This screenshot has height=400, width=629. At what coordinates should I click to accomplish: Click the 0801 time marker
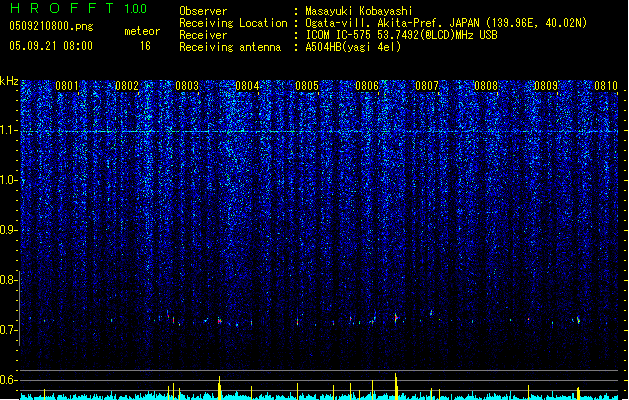(x=67, y=86)
